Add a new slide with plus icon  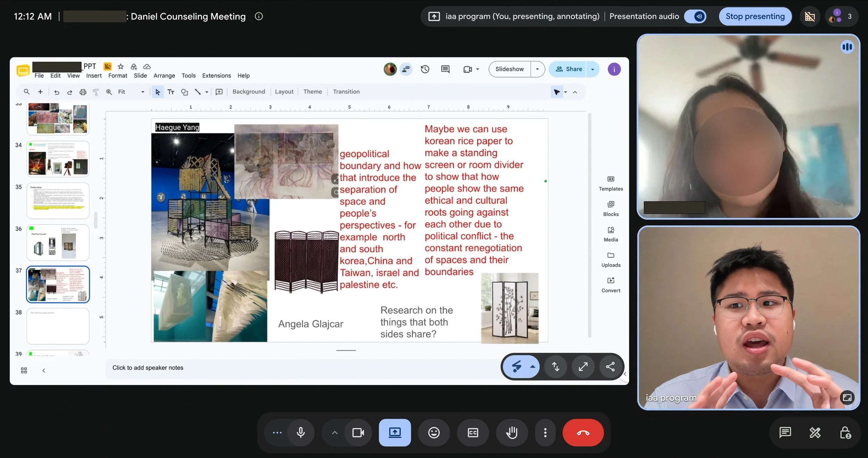[40, 92]
